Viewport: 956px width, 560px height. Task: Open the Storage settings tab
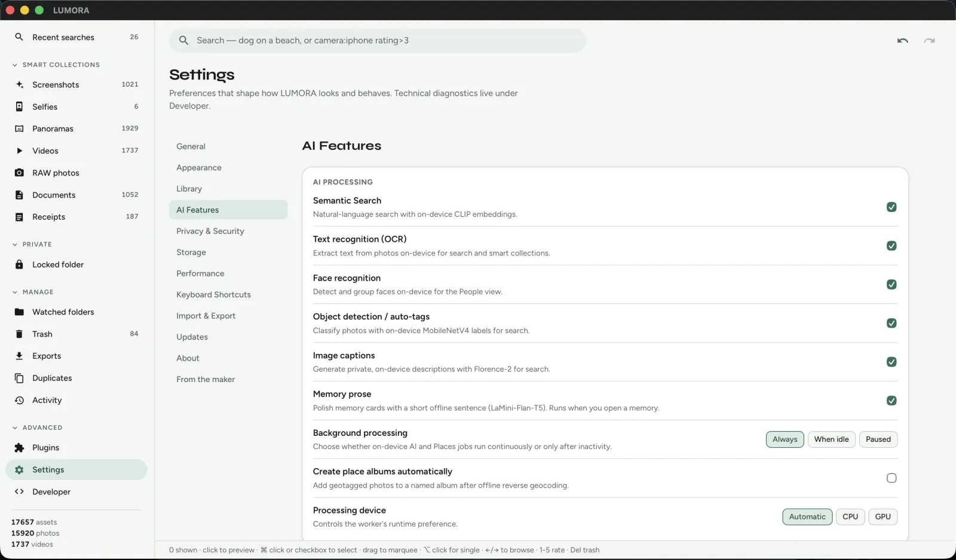[228, 253]
